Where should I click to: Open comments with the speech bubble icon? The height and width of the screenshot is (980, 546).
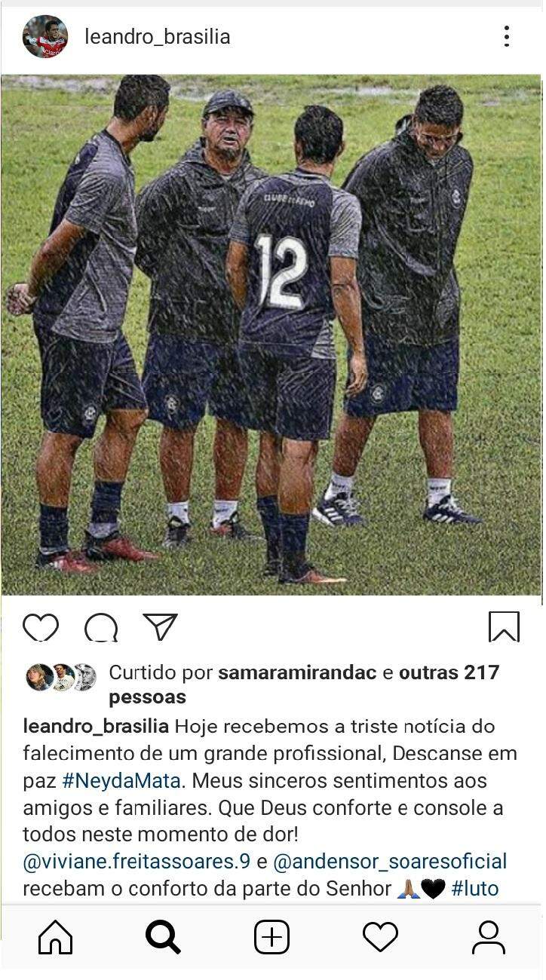coord(101,627)
